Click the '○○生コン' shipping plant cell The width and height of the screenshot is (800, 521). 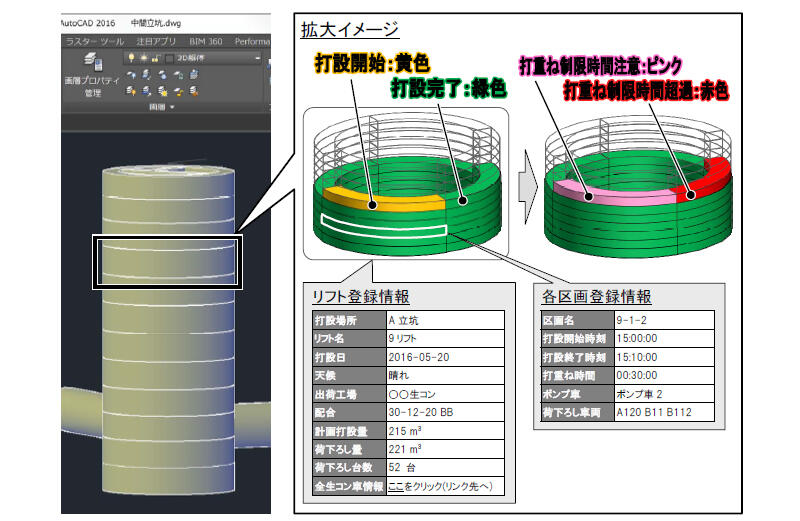click(445, 394)
